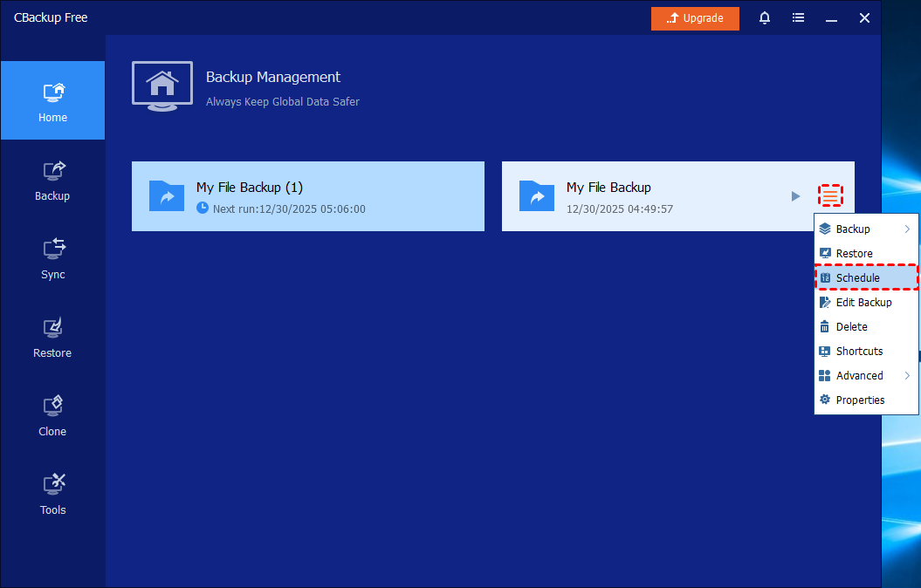
Task: Go to the Backup sidebar section
Action: point(52,180)
